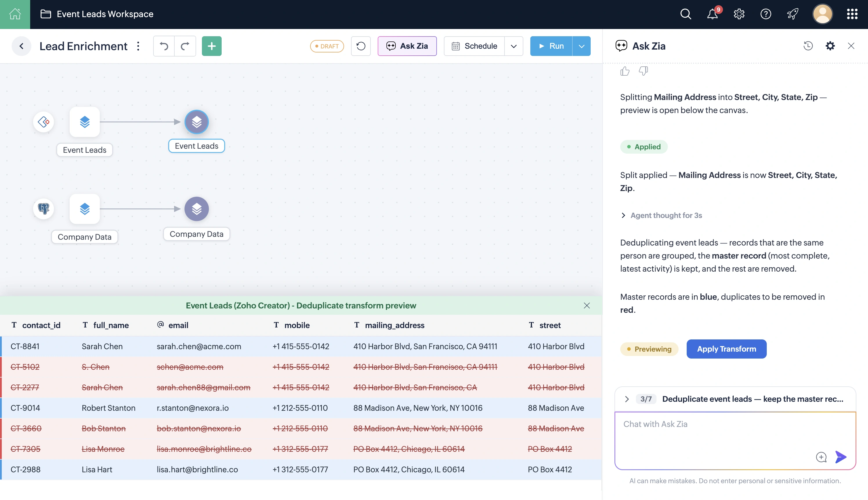Undo the last pipeline change
The image size is (868, 500).
[x=164, y=46]
